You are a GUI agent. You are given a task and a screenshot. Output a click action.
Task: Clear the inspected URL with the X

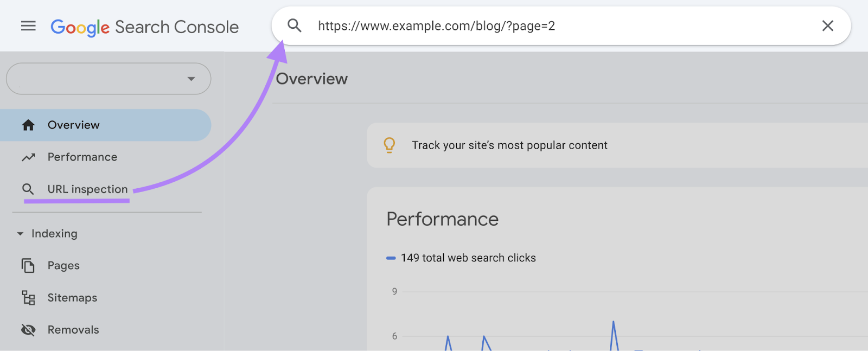pyautogui.click(x=827, y=25)
